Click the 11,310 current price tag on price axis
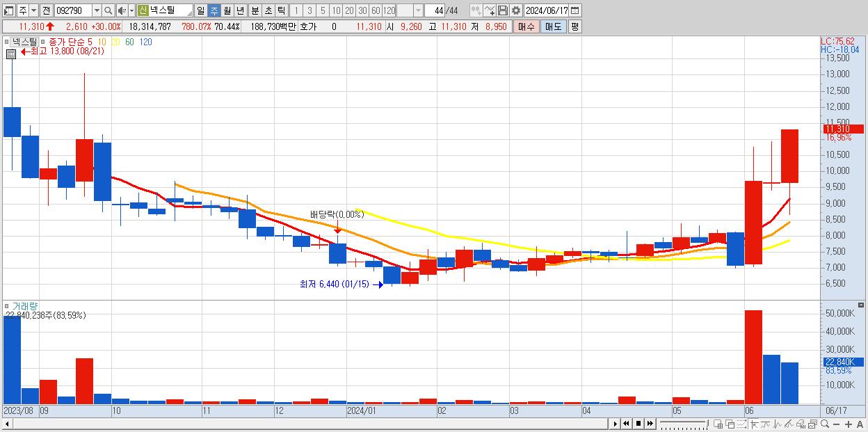The height and width of the screenshot is (432, 868). [843, 129]
